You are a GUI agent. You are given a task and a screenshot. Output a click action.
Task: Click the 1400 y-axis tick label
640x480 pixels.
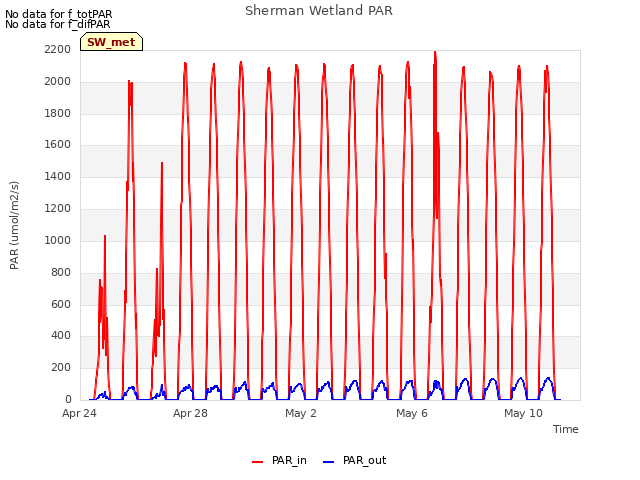pyautogui.click(x=58, y=176)
